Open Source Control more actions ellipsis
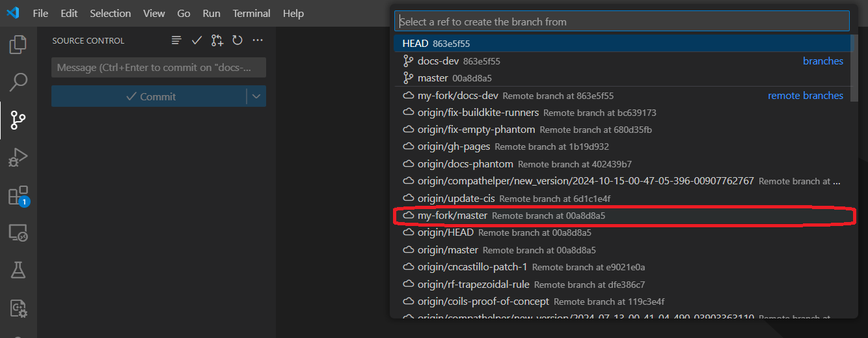The height and width of the screenshot is (338, 868). pos(258,40)
